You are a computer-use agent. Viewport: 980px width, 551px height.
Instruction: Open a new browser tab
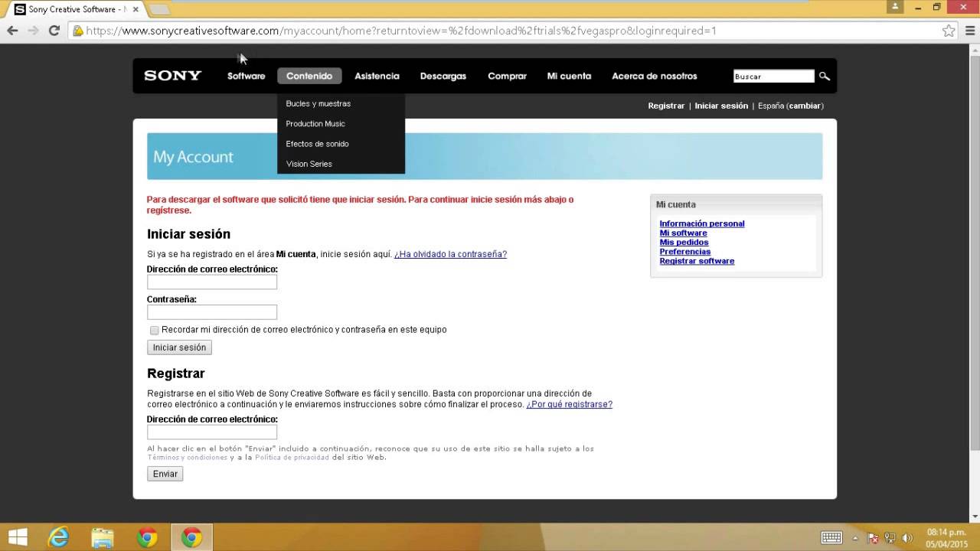coord(158,9)
